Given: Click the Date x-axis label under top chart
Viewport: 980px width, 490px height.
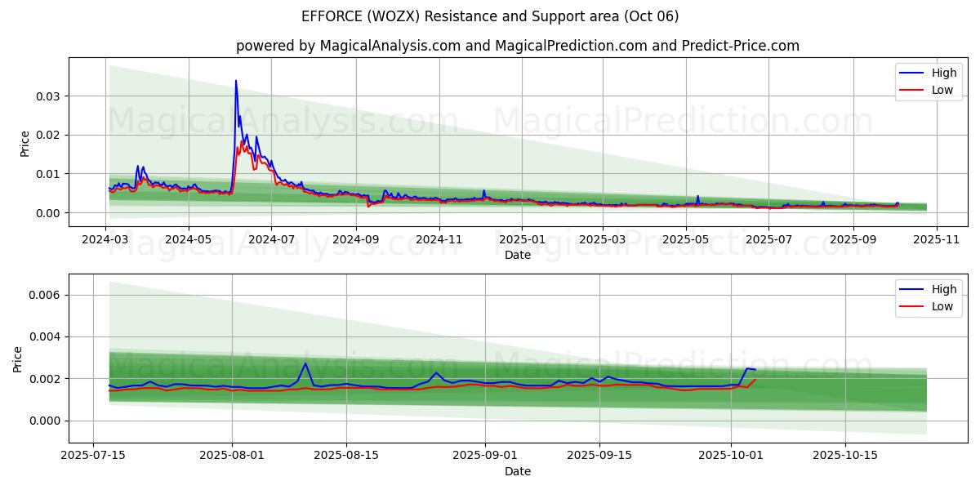Looking at the screenshot, I should coord(518,255).
